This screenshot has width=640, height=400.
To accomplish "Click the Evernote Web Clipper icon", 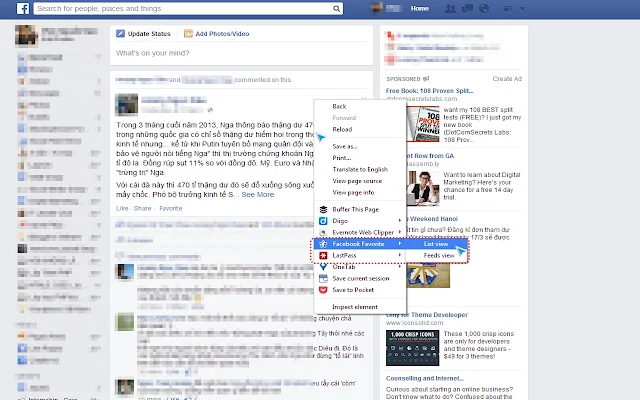I will pos(323,232).
